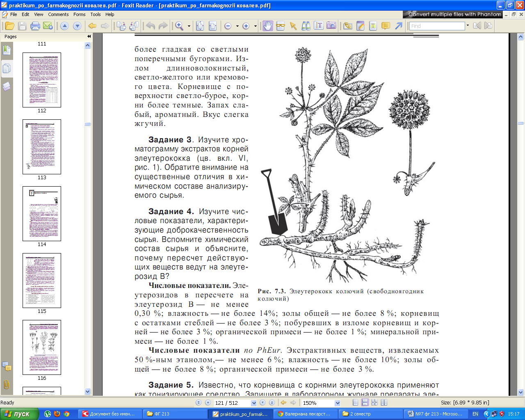Click the Email document envelope icon
Screen dimensions: 525x420
pos(48,26)
